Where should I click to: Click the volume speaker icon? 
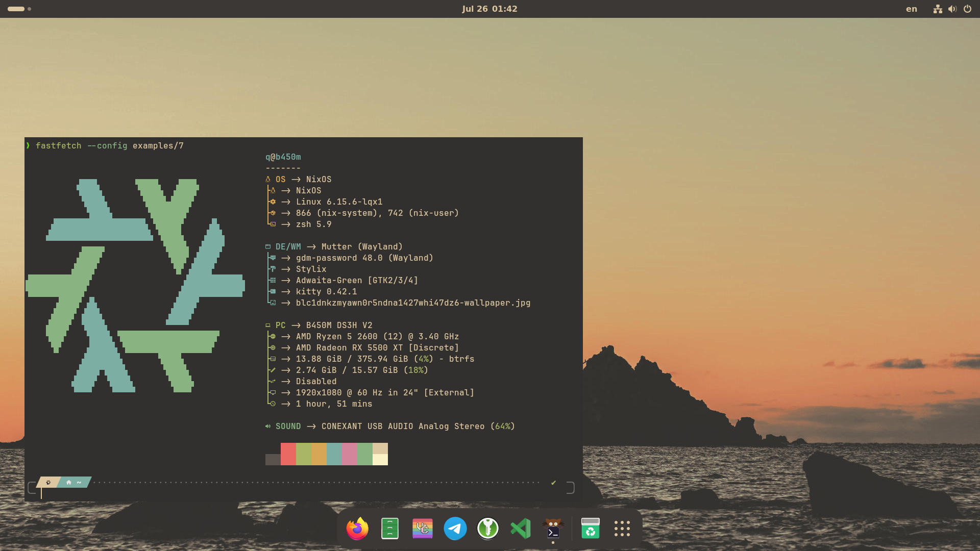tap(952, 9)
